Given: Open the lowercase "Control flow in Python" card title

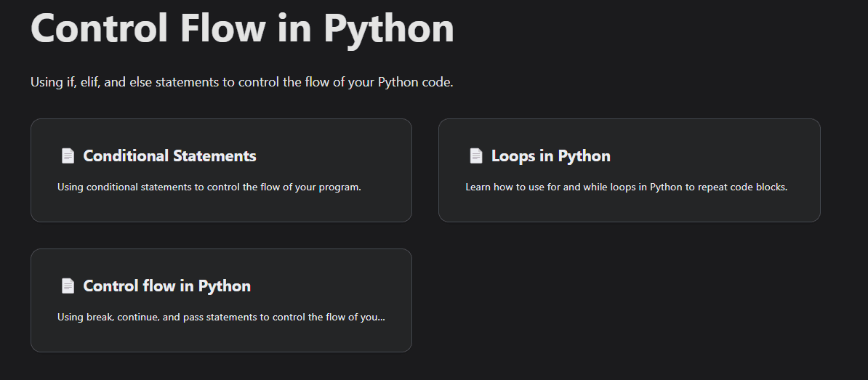Looking at the screenshot, I should click(166, 286).
